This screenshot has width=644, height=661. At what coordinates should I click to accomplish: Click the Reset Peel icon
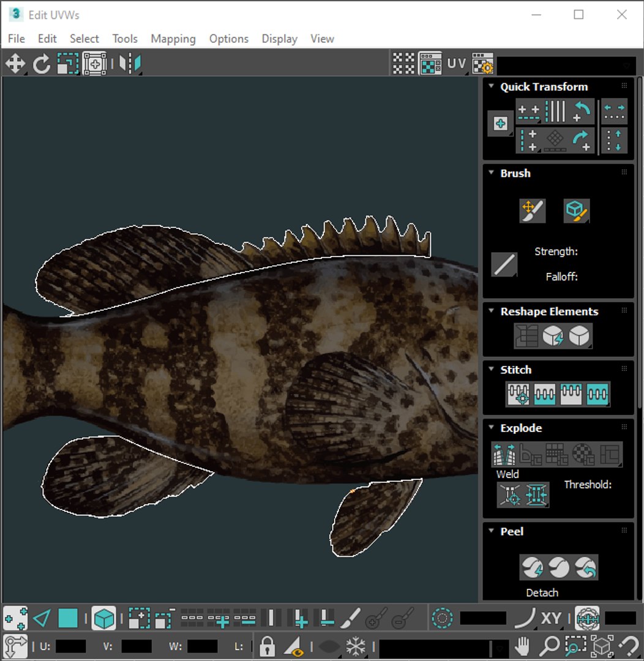(x=585, y=567)
